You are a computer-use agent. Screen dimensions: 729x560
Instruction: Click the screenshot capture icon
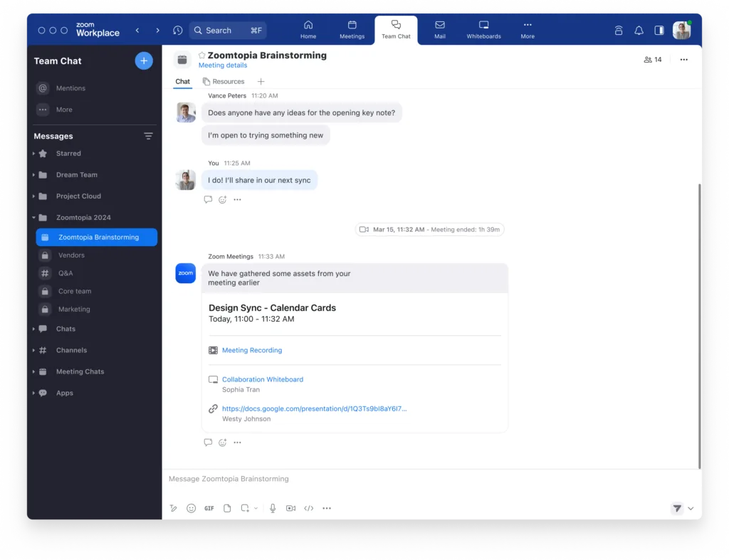click(x=245, y=509)
